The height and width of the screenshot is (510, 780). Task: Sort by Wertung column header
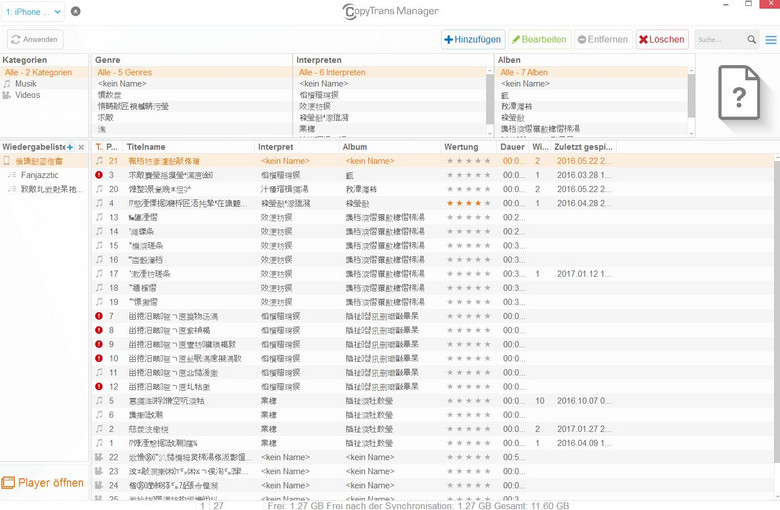click(469, 147)
